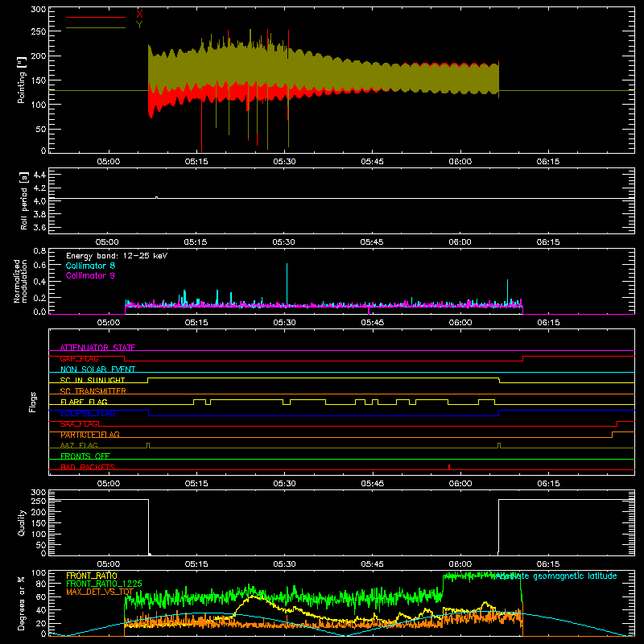Select the cyan "Collimator 8" legend label
The height and width of the screenshot is (644, 644).
(x=90, y=266)
